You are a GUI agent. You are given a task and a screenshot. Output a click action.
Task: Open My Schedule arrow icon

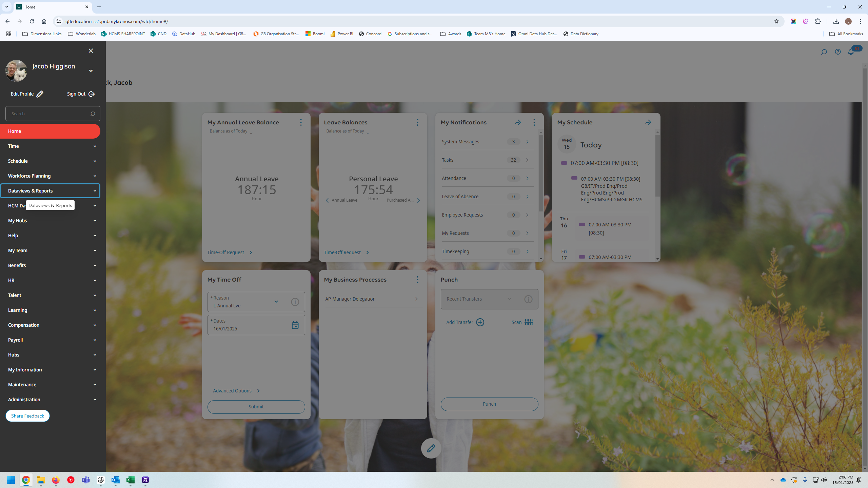tap(648, 122)
